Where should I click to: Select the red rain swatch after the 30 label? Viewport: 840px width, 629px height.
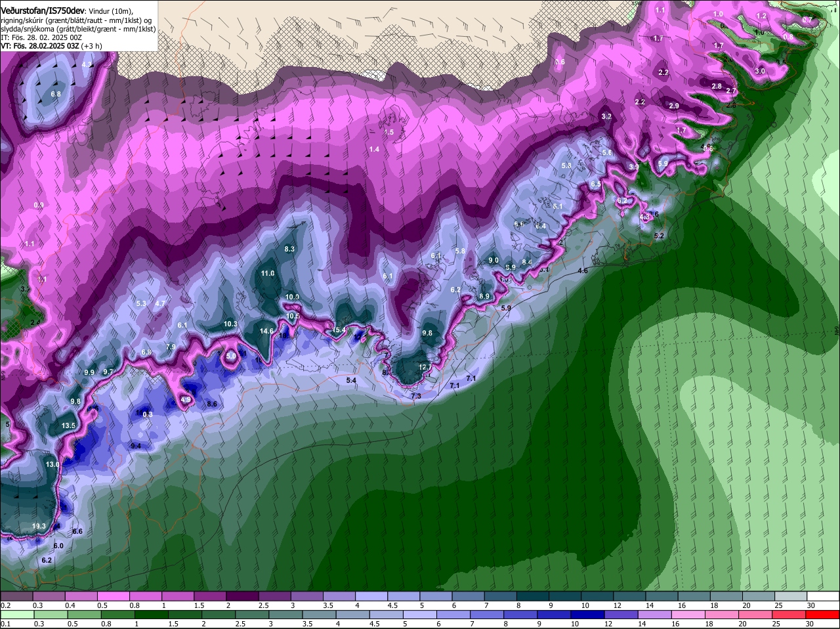click(823, 615)
